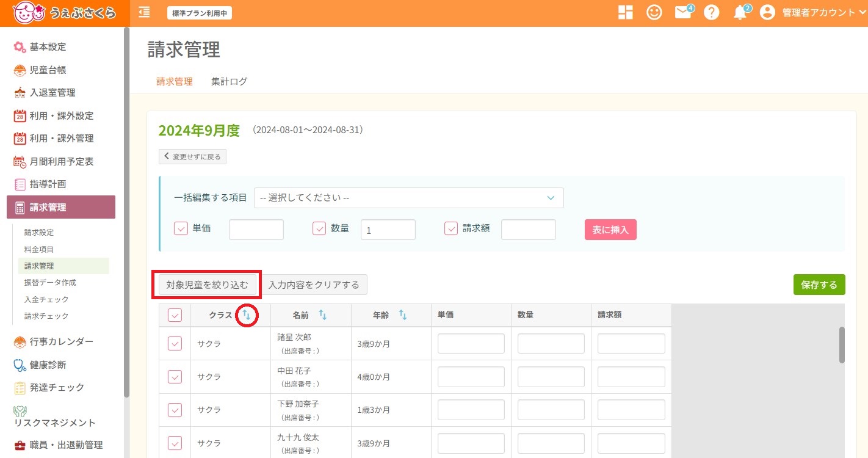The height and width of the screenshot is (458, 868).
Task: Open 振替データ作成 submenu item
Action: point(50,283)
